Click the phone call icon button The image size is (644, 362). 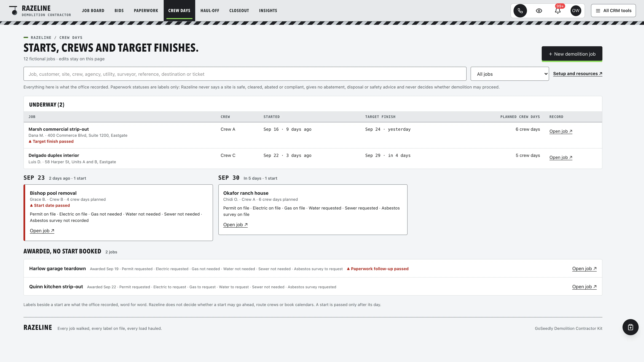[520, 11]
